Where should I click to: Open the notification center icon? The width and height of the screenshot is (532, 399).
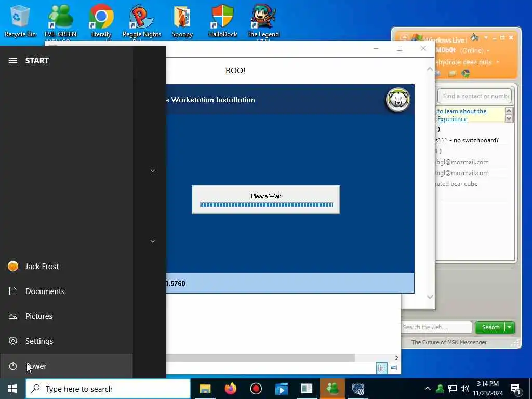pos(516,389)
